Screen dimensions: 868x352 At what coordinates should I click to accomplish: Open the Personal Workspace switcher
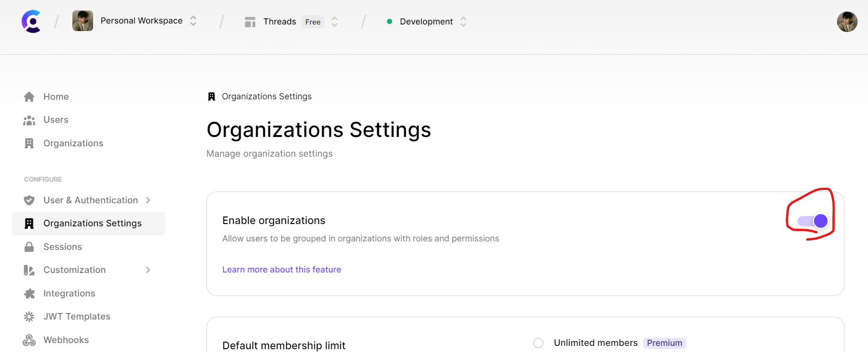pos(193,21)
